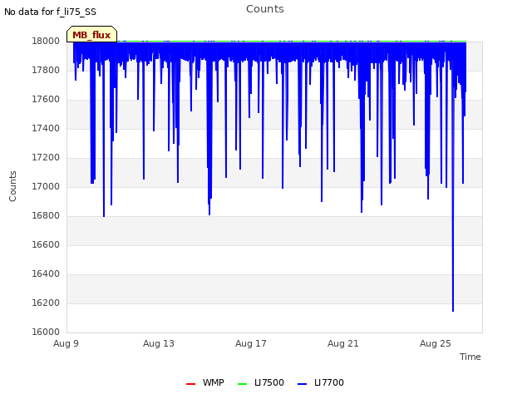This screenshot has height=399, width=532.
Task: Click the 16000 y-axis tick label
Action: [x=46, y=332]
